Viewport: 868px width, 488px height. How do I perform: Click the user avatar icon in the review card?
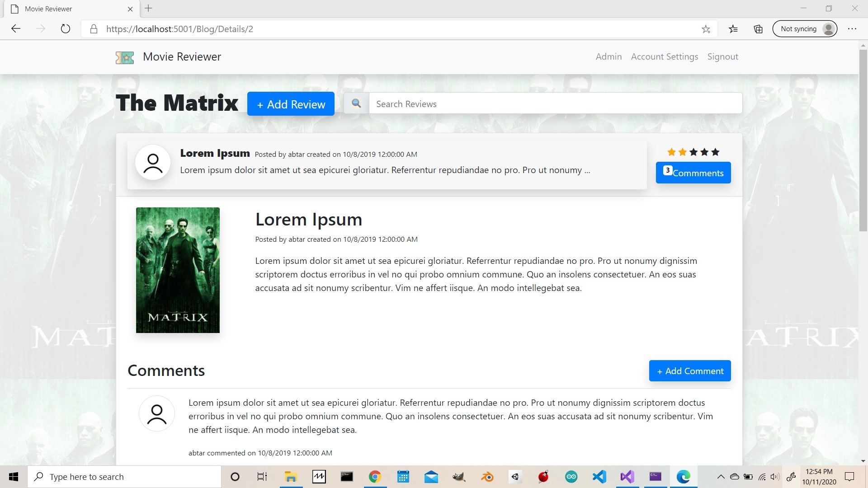tap(153, 162)
